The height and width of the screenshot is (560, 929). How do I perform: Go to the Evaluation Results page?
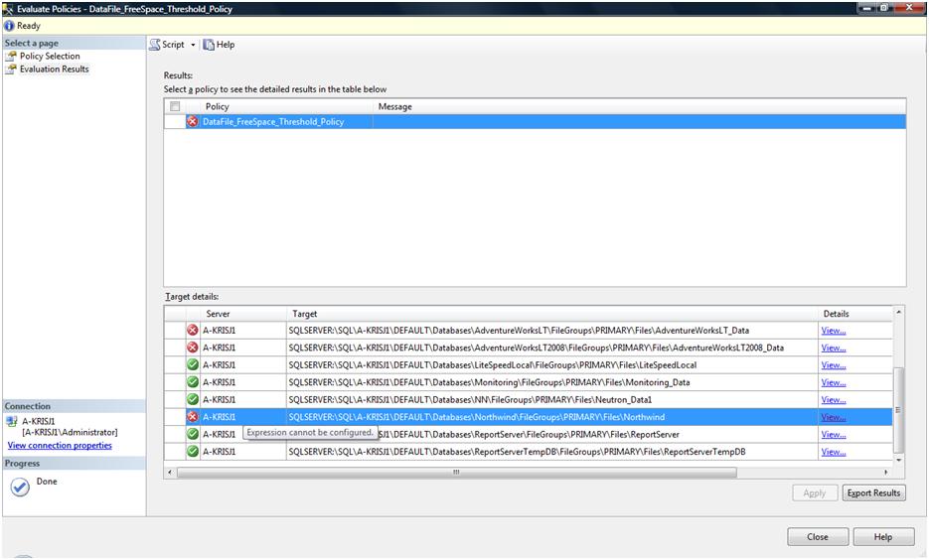tap(54, 69)
